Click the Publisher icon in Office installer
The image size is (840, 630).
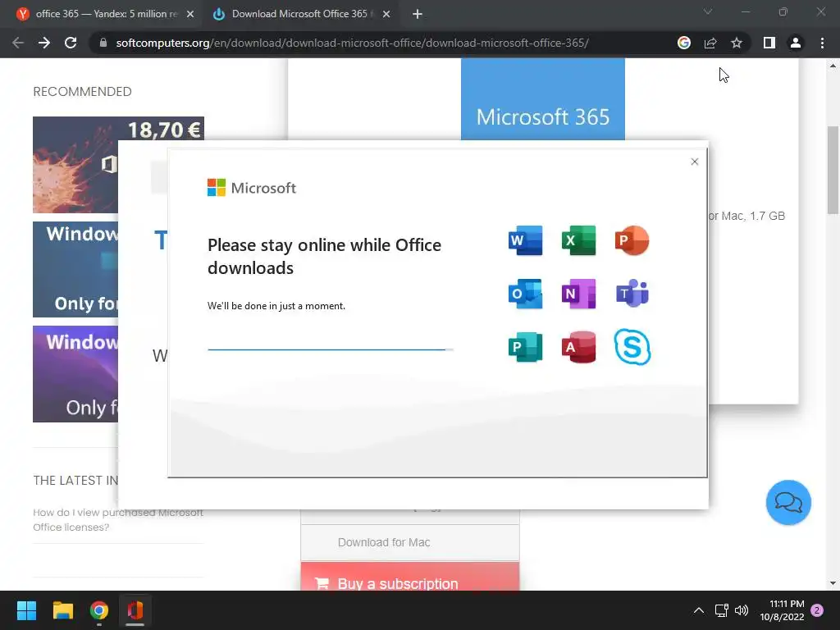tap(525, 347)
